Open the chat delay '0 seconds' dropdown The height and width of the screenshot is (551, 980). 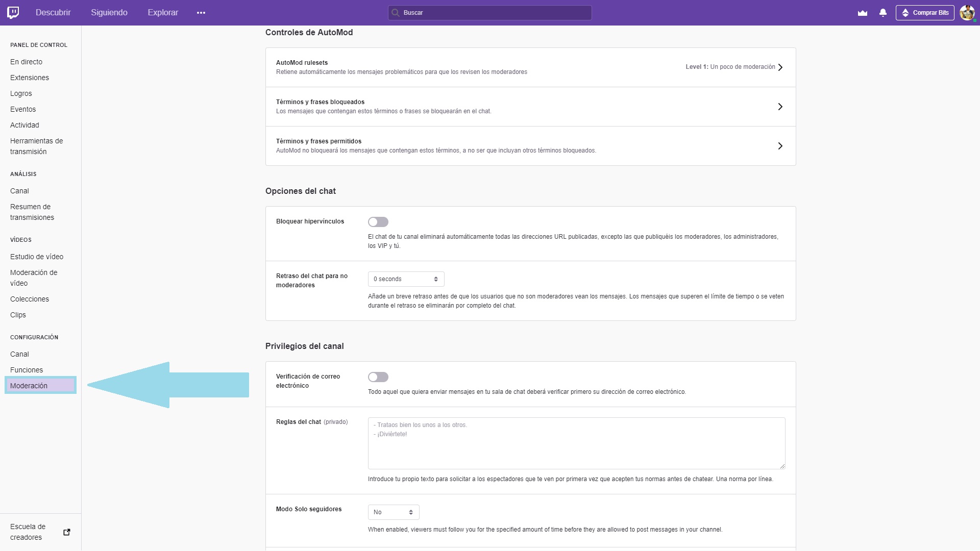point(406,279)
